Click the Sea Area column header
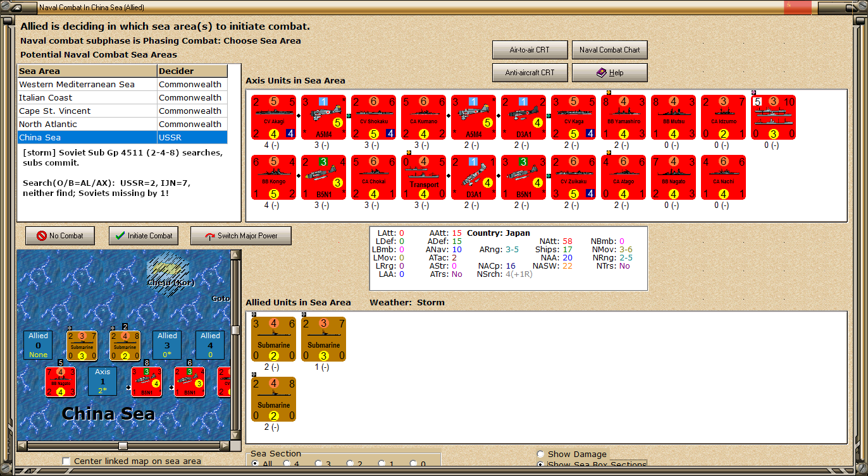The height and width of the screenshot is (476, 868). click(87, 71)
